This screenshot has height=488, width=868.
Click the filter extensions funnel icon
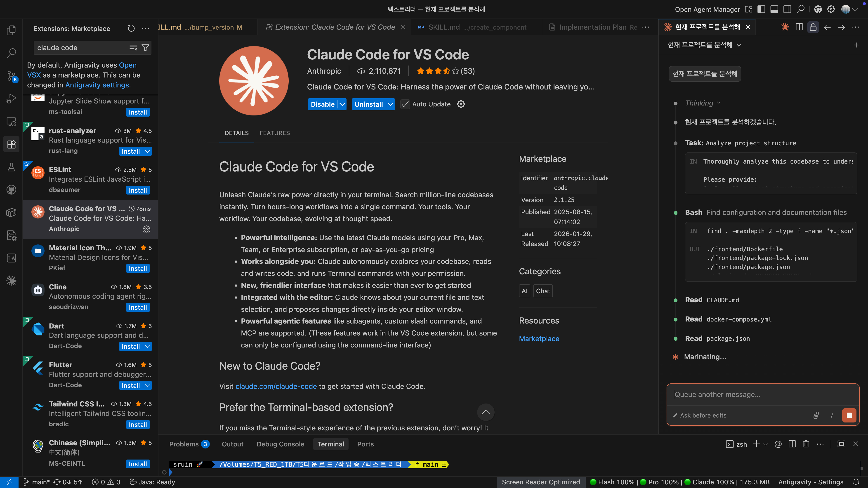pyautogui.click(x=146, y=48)
